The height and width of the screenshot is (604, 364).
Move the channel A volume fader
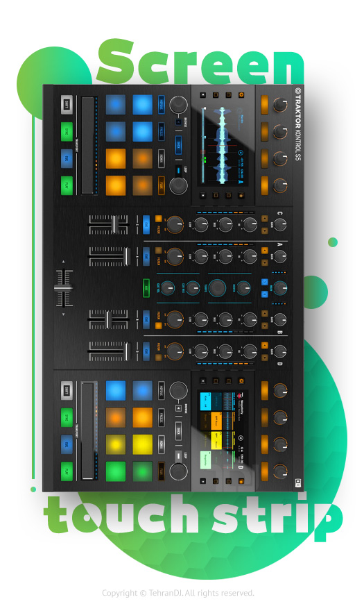(127, 257)
